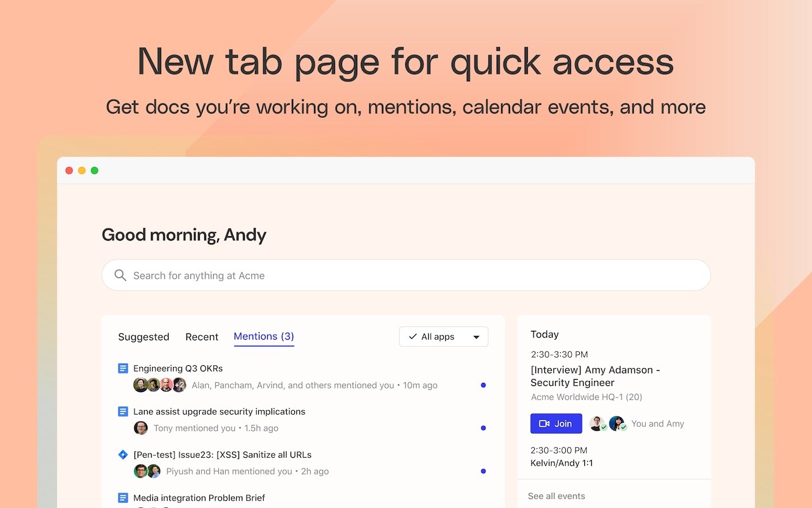
Task: Open the All apps filter dropdown
Action: pyautogui.click(x=443, y=337)
